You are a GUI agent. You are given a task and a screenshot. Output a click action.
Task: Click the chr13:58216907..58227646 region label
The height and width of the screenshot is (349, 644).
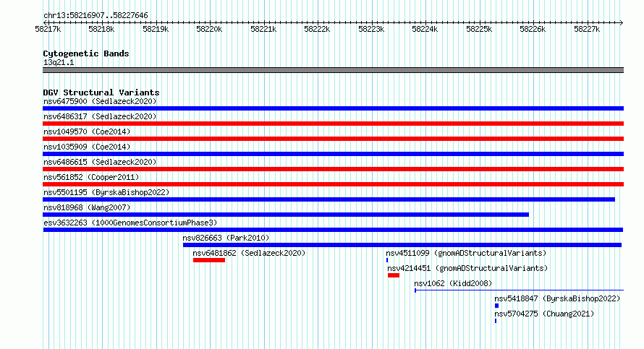[x=96, y=16]
